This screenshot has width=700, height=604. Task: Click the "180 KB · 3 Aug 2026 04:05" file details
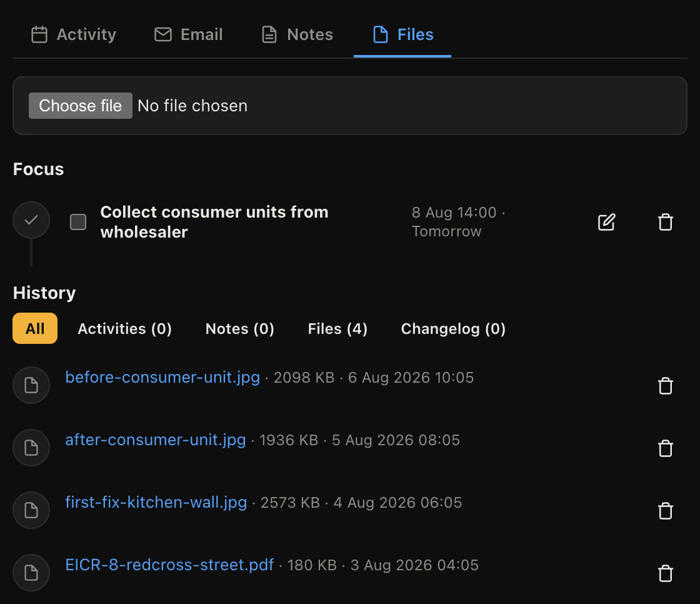(x=383, y=565)
